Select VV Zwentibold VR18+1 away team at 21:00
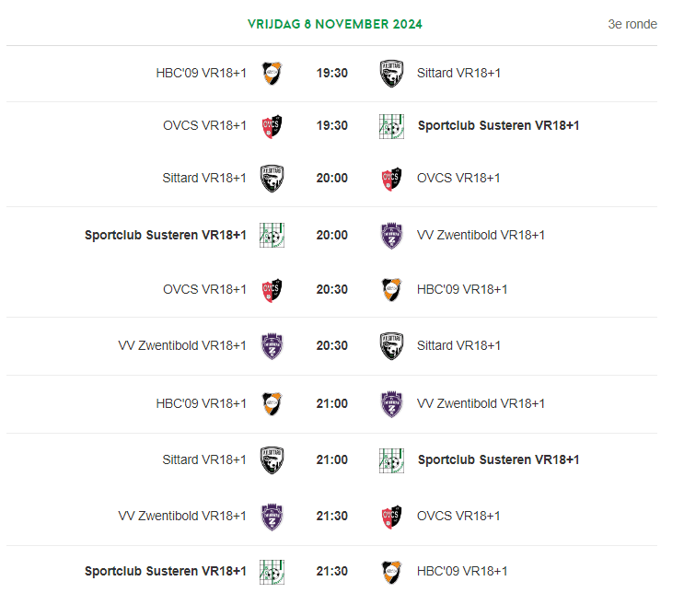 [481, 403]
